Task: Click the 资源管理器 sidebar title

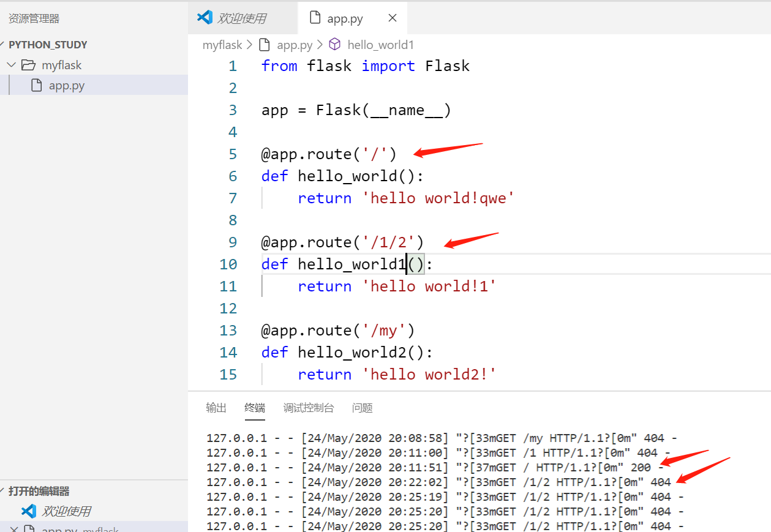Action: 34,18
